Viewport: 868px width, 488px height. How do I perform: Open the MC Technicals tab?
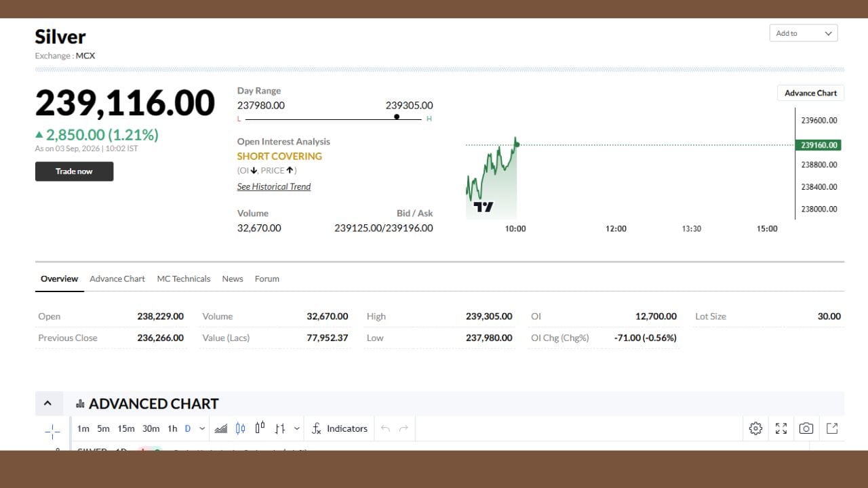(x=184, y=279)
